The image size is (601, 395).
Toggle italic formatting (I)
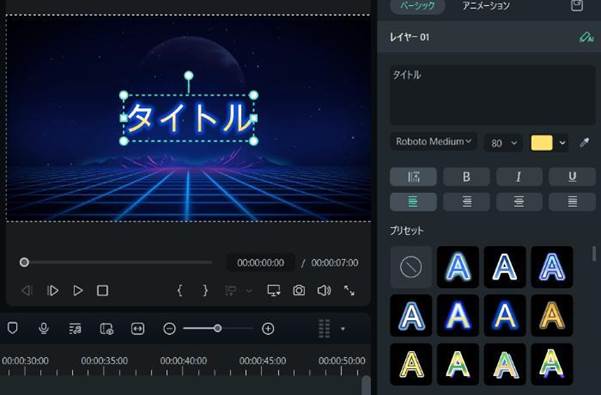(519, 177)
